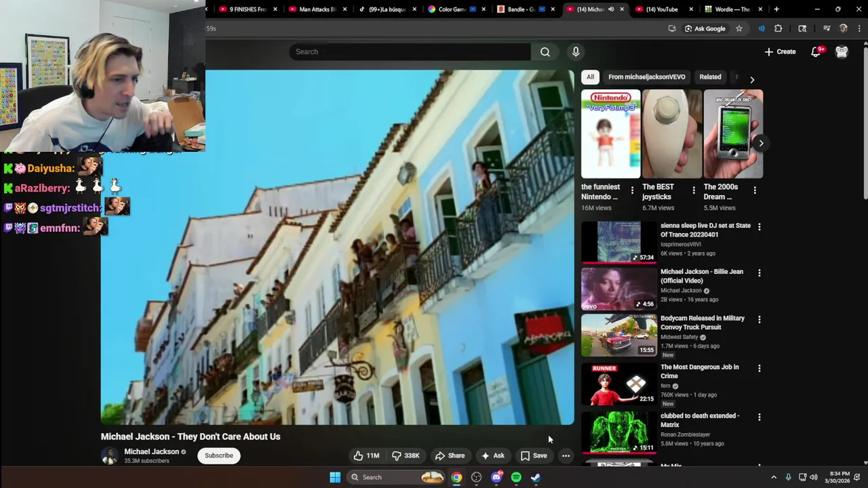Start voice search with the microphone icon
868x488 pixels.
(x=576, y=52)
